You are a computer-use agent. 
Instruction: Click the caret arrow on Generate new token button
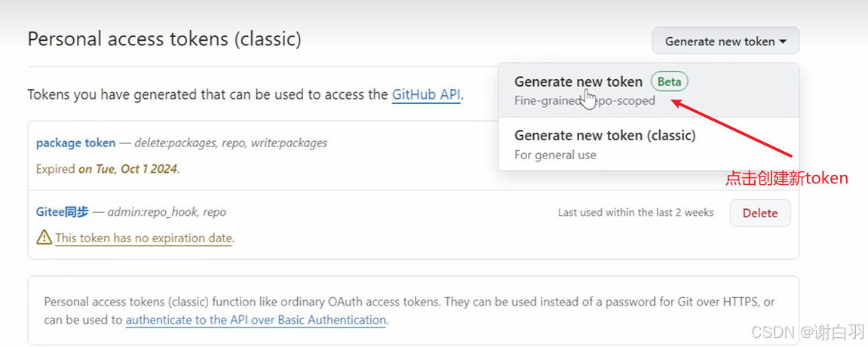coord(783,41)
